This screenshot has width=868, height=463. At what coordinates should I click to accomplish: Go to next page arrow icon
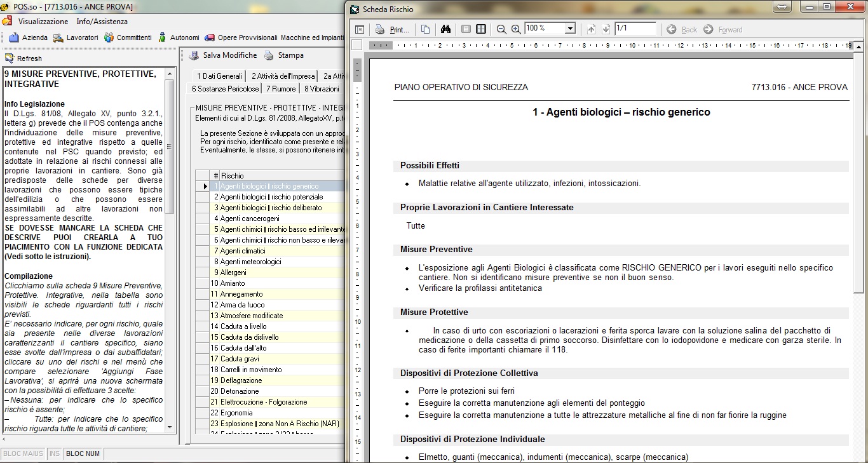606,29
